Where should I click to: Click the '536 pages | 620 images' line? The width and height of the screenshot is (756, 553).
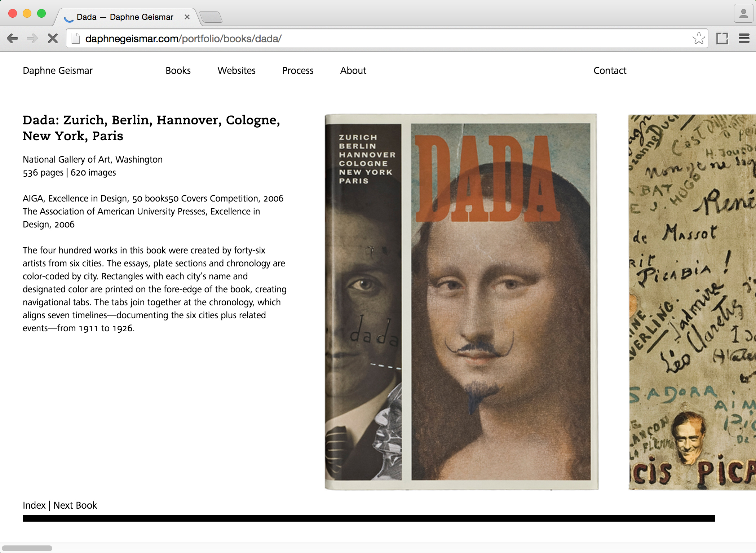click(x=69, y=173)
